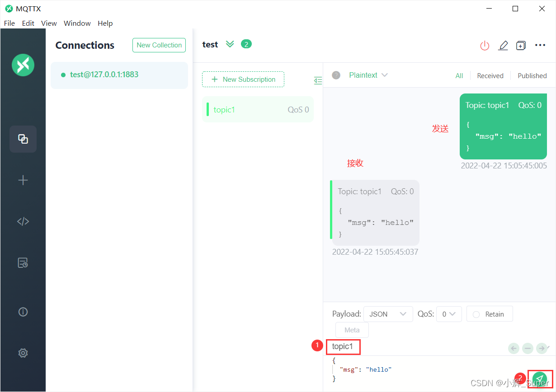Image resolution: width=556 pixels, height=392 pixels.
Task: Click the MQTTX title bar app icon
Action: [x=9, y=9]
